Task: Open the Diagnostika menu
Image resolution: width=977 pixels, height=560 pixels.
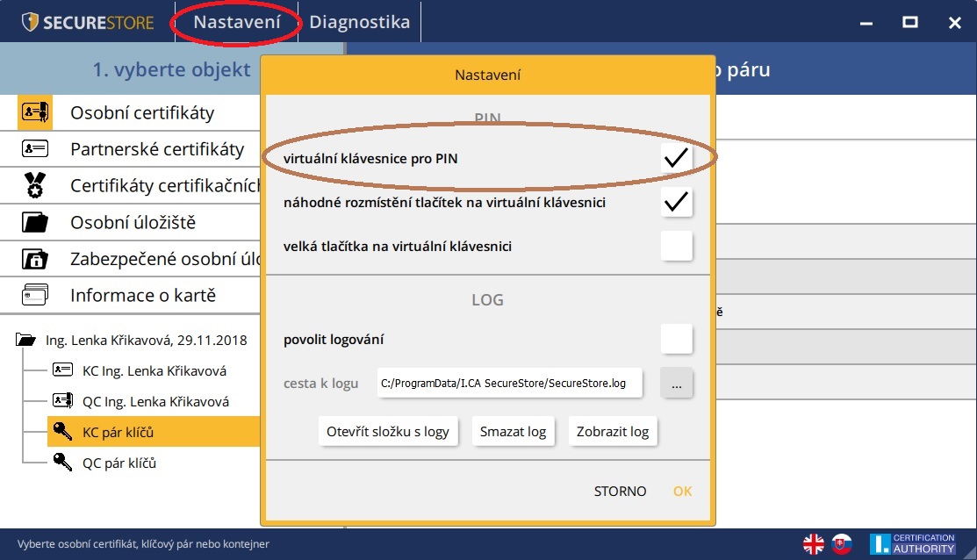Action: coord(360,21)
